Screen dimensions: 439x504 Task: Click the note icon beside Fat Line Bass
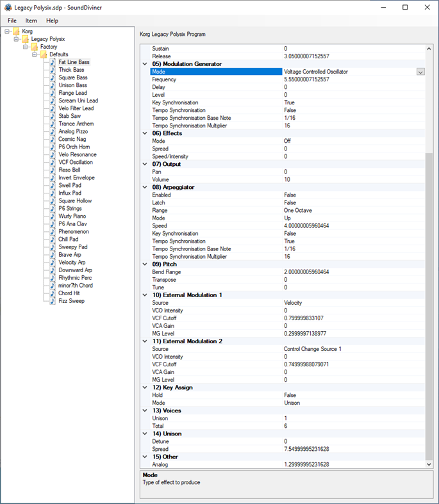tap(53, 62)
